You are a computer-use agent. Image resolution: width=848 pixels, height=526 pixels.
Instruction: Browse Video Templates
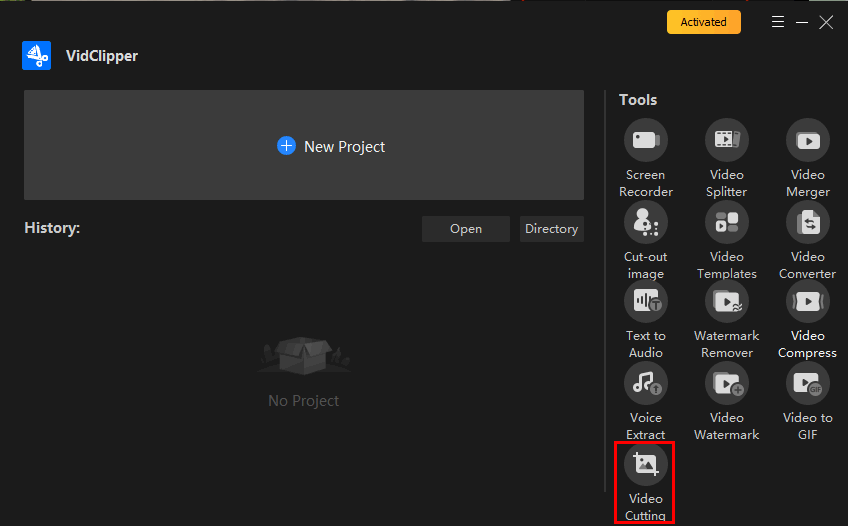(x=727, y=222)
